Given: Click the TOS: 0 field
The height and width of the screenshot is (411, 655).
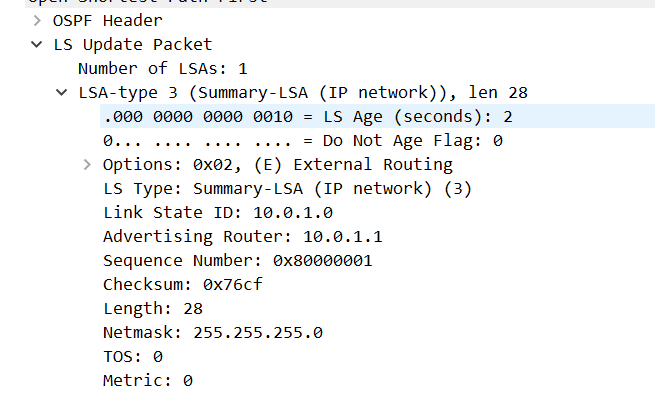Looking at the screenshot, I should click(133, 356).
